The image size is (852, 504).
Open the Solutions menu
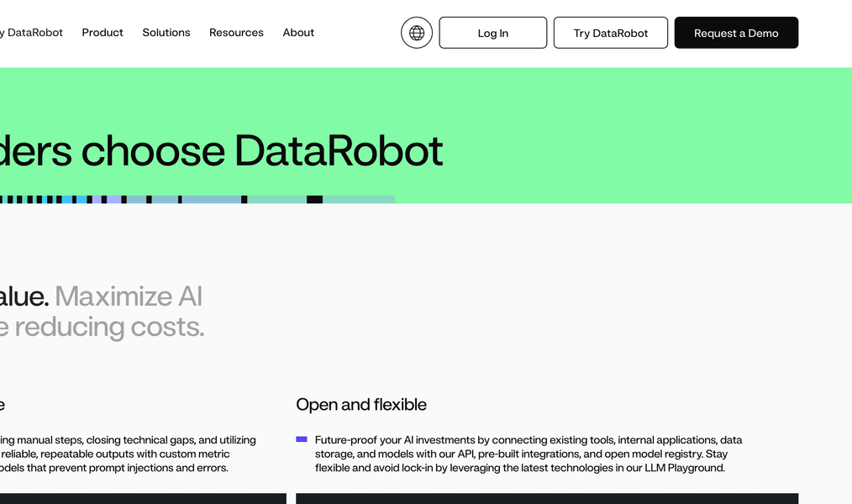166,33
